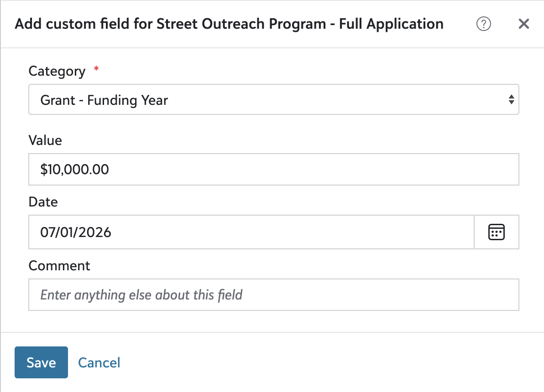Open the help question mark icon

(483, 24)
